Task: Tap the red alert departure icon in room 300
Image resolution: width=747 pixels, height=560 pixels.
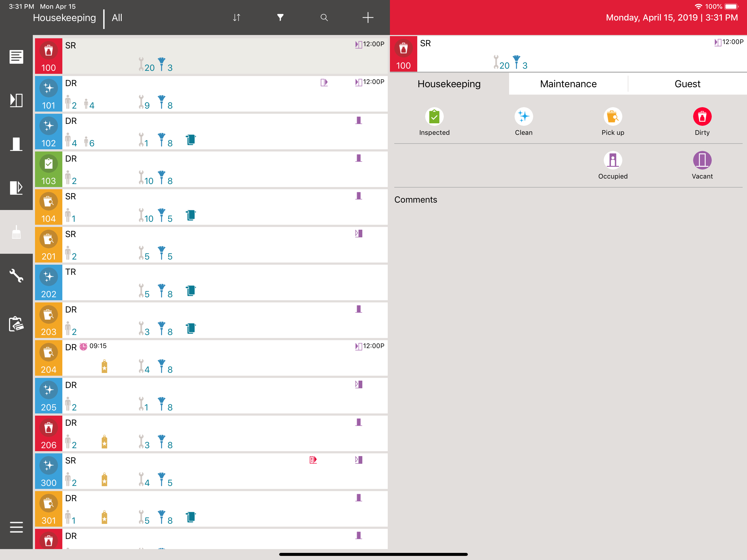Action: [x=313, y=460]
